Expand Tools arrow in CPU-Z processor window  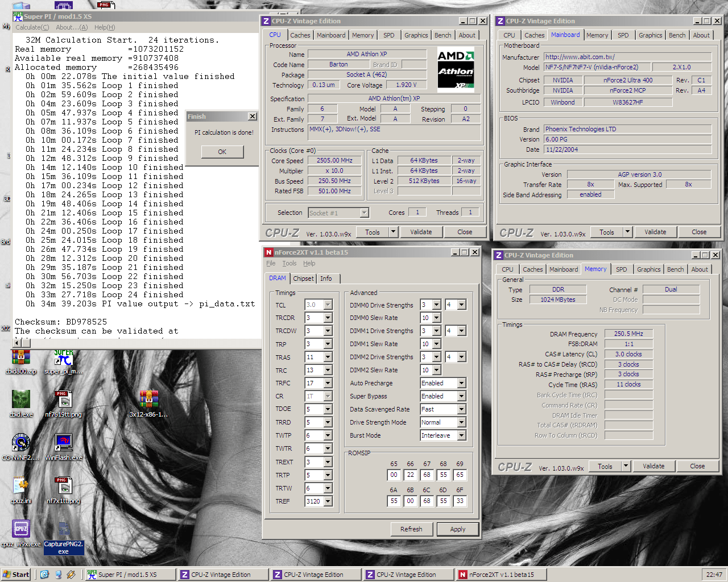393,232
